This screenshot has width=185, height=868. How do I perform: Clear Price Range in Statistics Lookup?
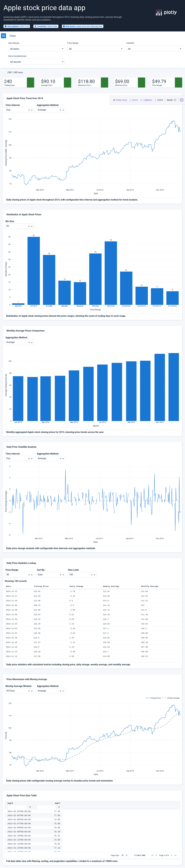29,575
